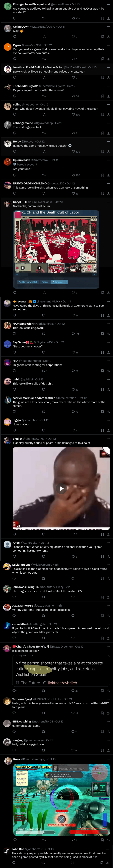Open the linktr.ee/cybrlich link

pyautogui.click(x=62, y=683)
